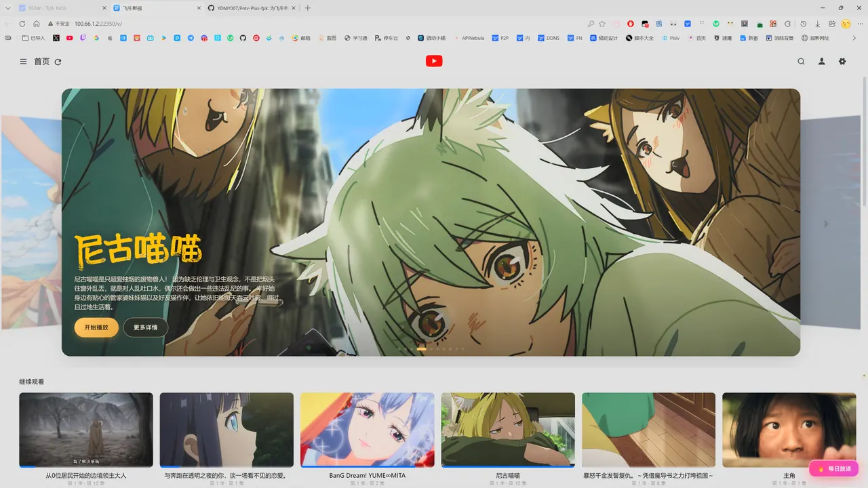Open the settings gear in the app header
868x488 pixels.
(842, 62)
